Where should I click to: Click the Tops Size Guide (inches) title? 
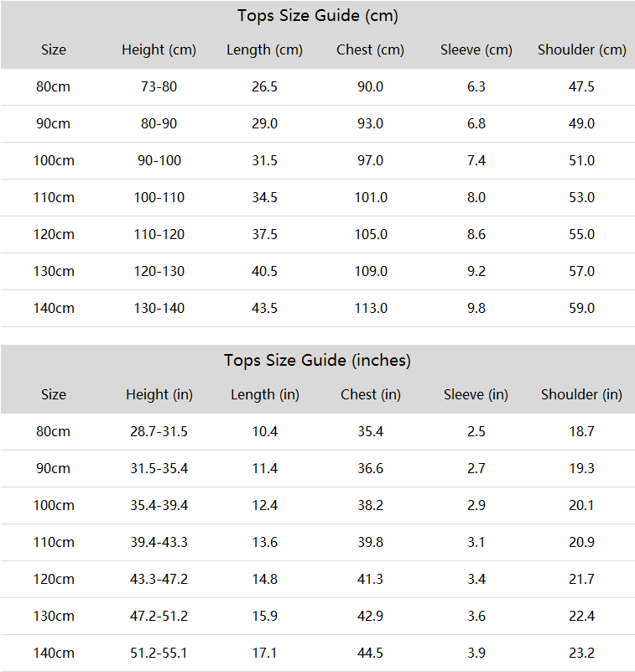(x=317, y=361)
